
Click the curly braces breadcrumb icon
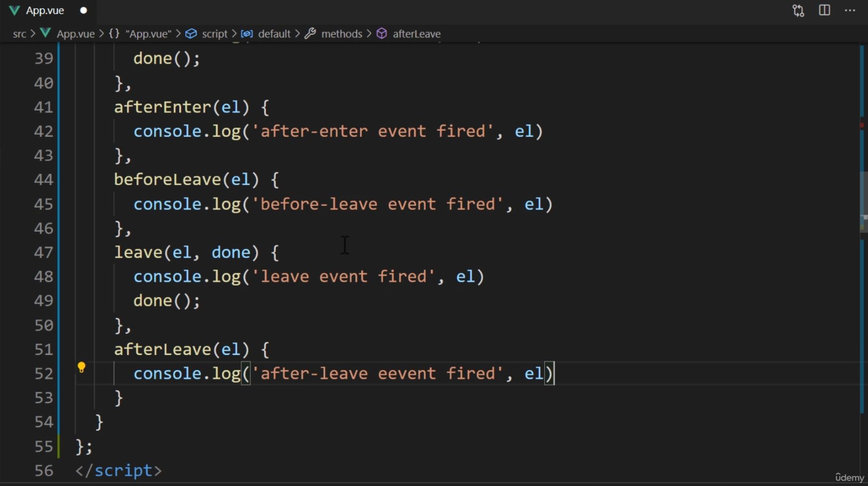(x=114, y=33)
